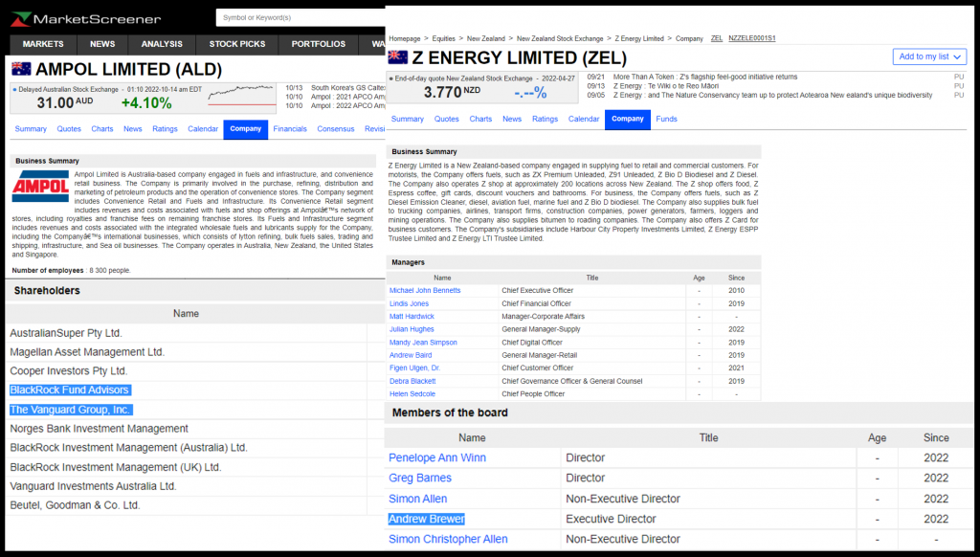This screenshot has height=557, width=980.
Task: Click the MarketScreener logo
Action: (86, 19)
